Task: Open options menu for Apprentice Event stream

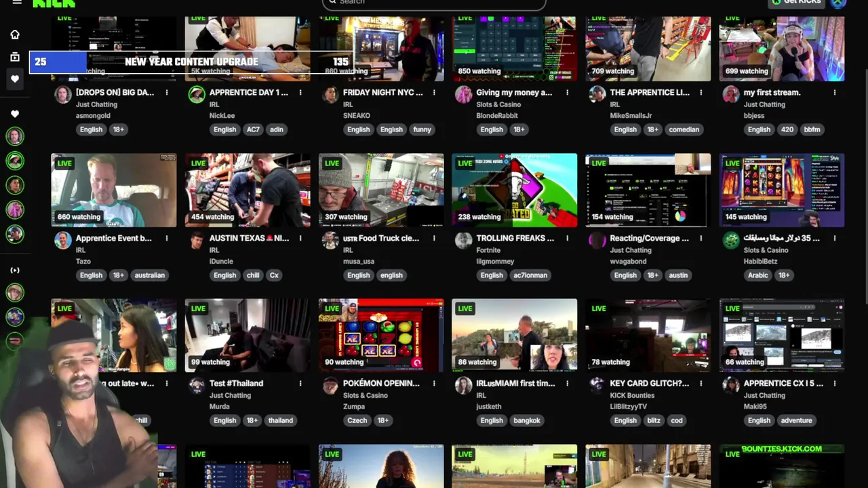Action: pos(166,238)
